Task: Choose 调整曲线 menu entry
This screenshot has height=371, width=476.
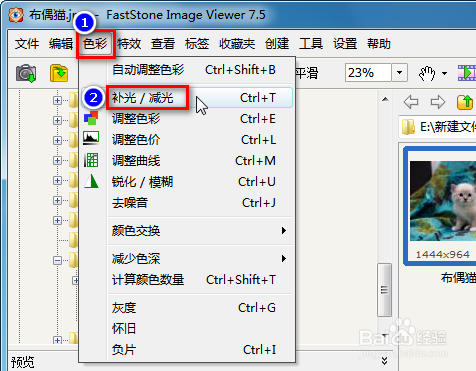Action: click(x=187, y=161)
